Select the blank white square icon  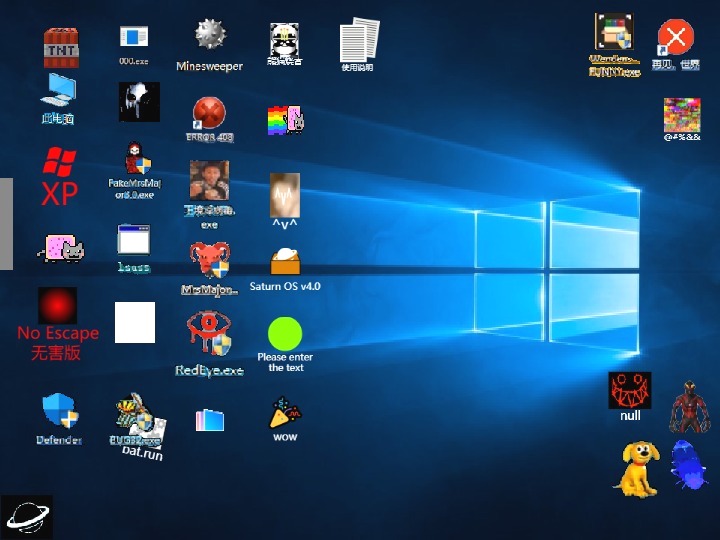[x=135, y=322]
